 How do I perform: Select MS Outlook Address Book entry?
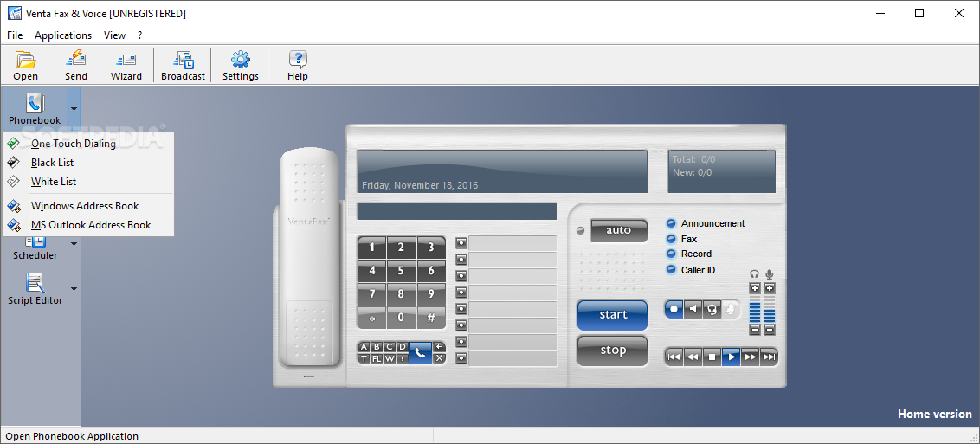point(87,225)
